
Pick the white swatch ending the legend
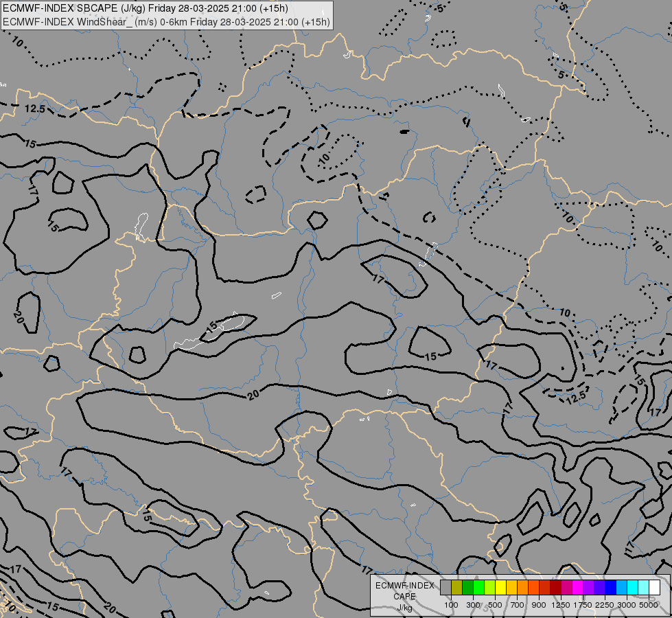[x=655, y=588]
